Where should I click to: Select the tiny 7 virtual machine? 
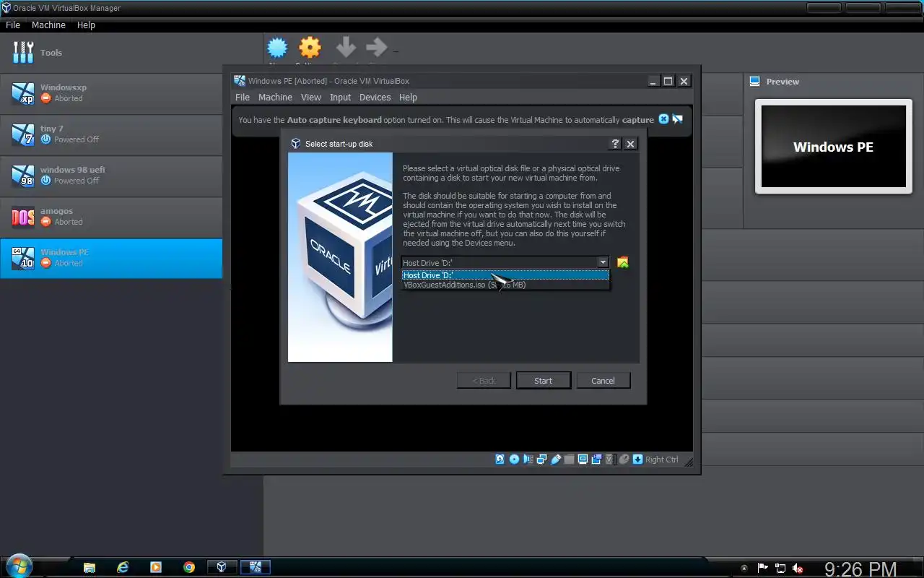tap(111, 134)
